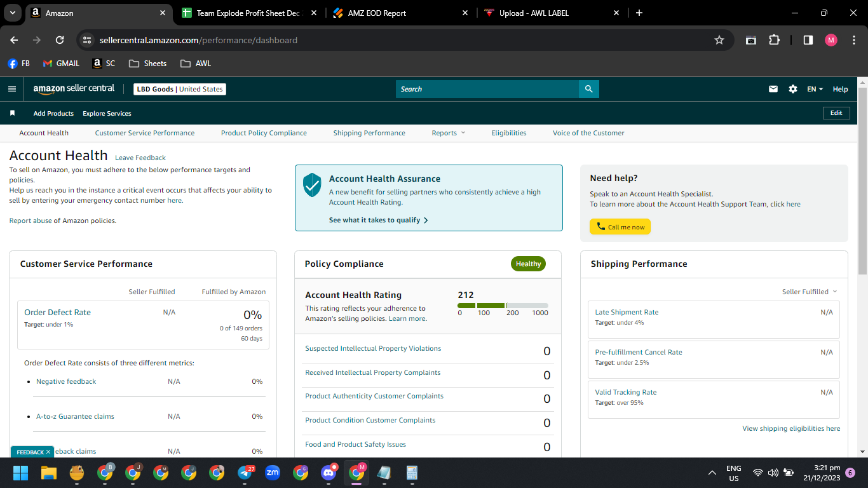Open Help in the Seller Central header

[x=840, y=89]
